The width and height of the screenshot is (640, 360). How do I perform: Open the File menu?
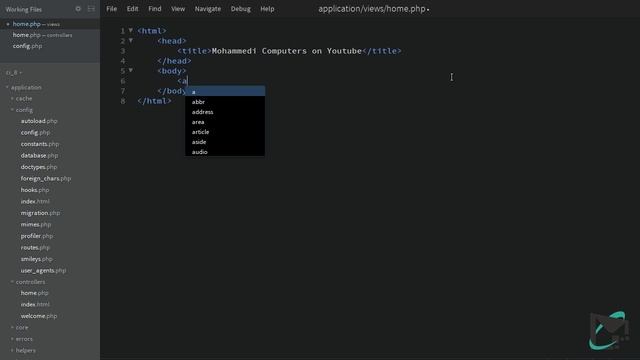coord(111,9)
